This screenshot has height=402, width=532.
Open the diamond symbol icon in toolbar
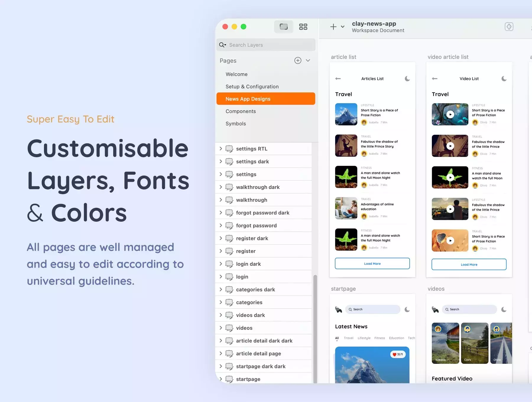click(509, 27)
